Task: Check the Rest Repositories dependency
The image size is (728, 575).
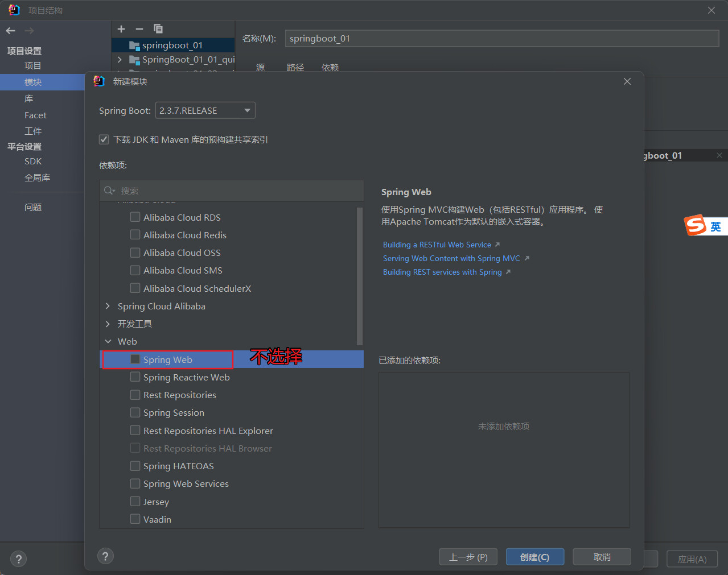Action: coord(135,394)
